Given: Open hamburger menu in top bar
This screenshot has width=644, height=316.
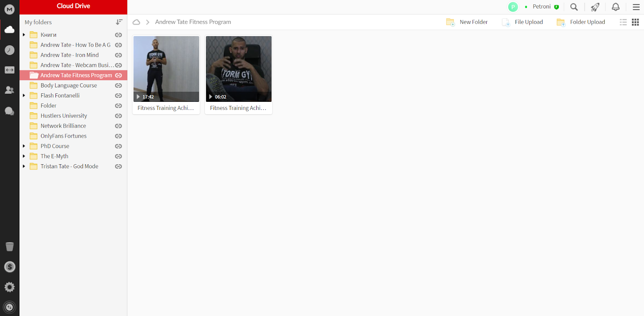Looking at the screenshot, I should 636,7.
